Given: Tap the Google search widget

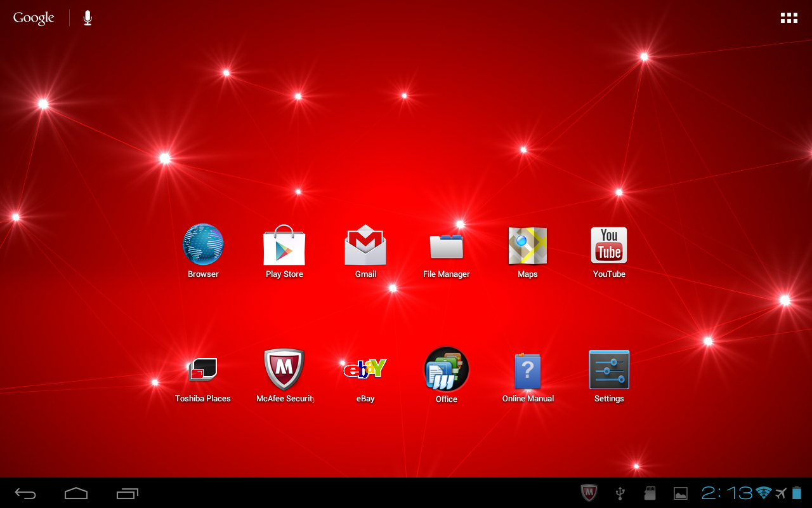Looking at the screenshot, I should (34, 18).
